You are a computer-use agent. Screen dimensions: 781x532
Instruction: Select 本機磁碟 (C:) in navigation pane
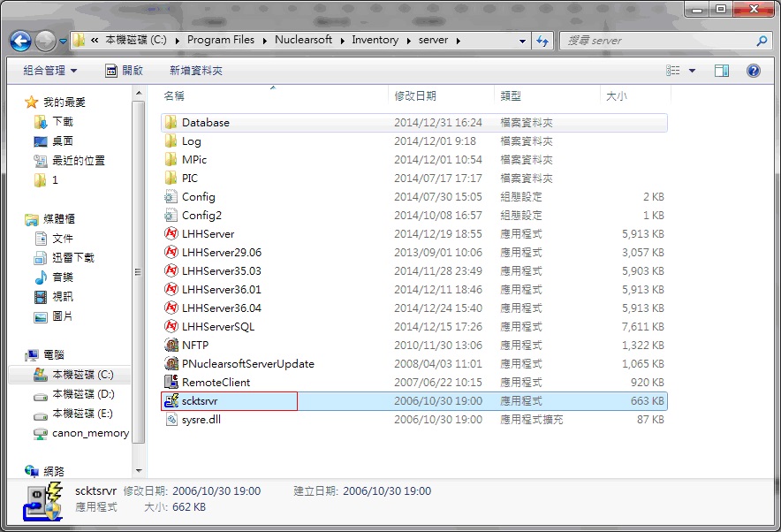(x=83, y=375)
